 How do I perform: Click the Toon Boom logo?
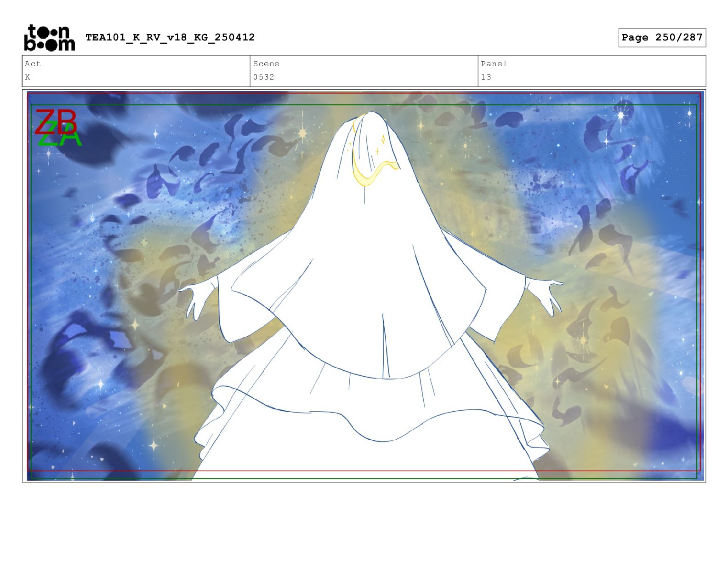tap(50, 38)
